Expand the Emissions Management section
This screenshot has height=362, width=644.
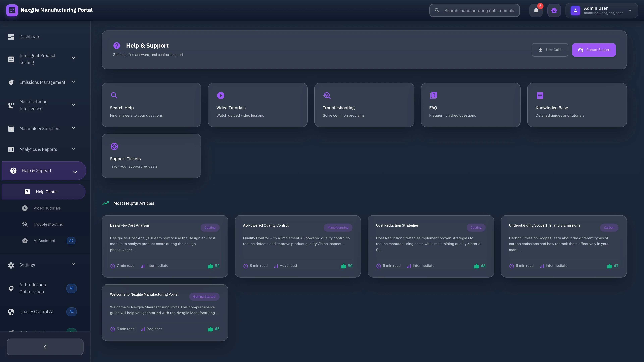(42, 82)
